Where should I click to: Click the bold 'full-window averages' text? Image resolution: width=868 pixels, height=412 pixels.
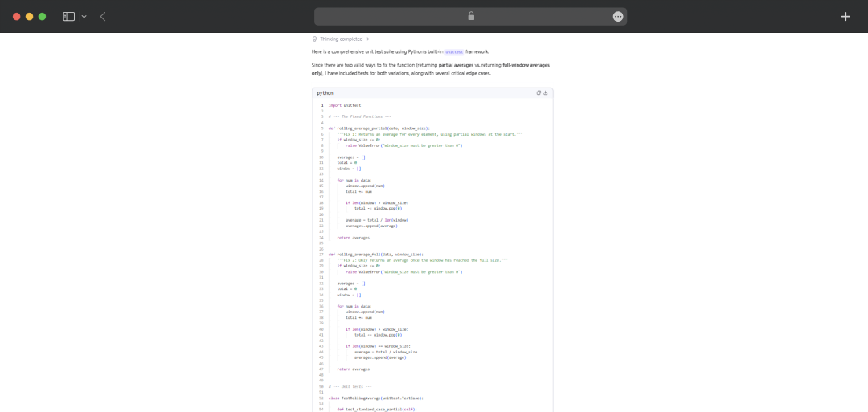(526, 65)
